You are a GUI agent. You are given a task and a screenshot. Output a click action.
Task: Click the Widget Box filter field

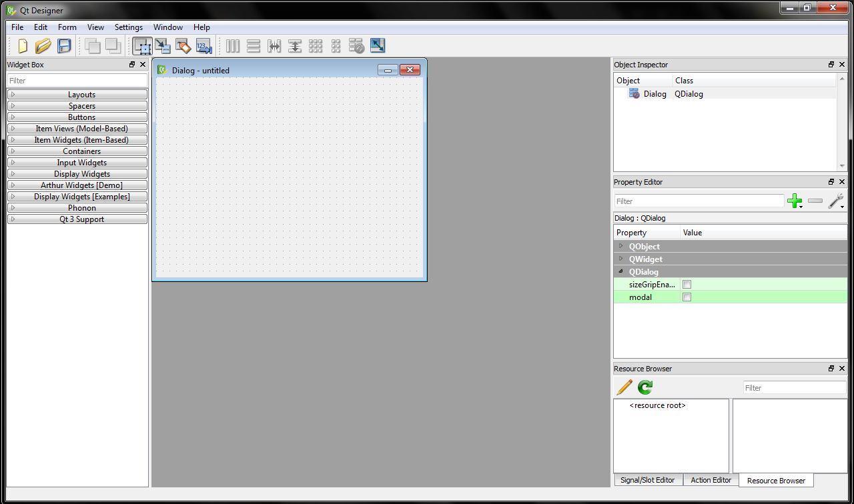coord(77,81)
